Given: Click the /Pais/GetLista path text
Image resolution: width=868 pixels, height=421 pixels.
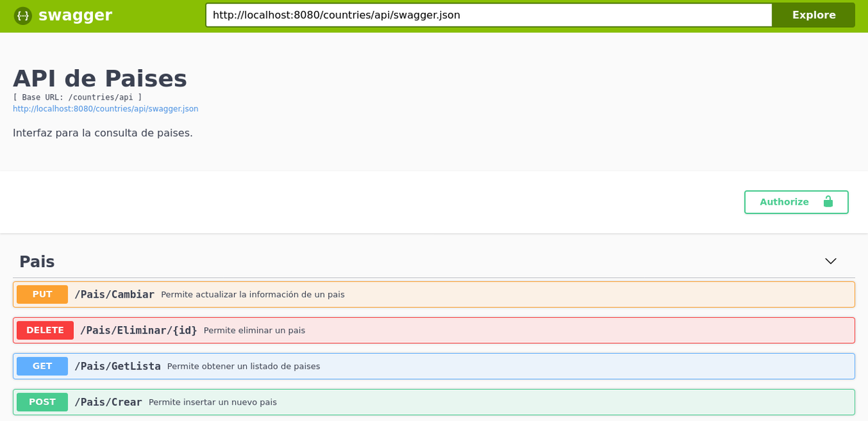Looking at the screenshot, I should click(117, 366).
